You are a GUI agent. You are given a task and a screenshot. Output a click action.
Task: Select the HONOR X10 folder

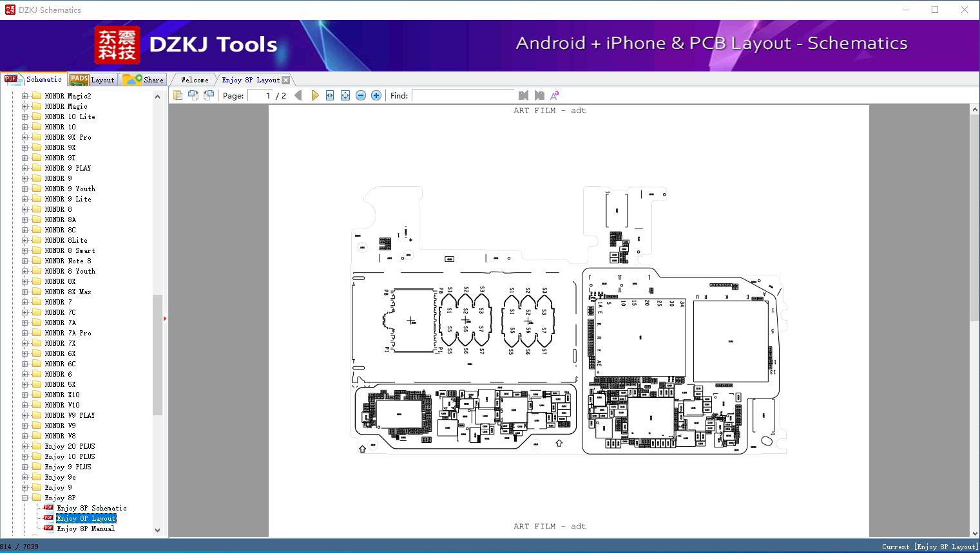pos(62,395)
